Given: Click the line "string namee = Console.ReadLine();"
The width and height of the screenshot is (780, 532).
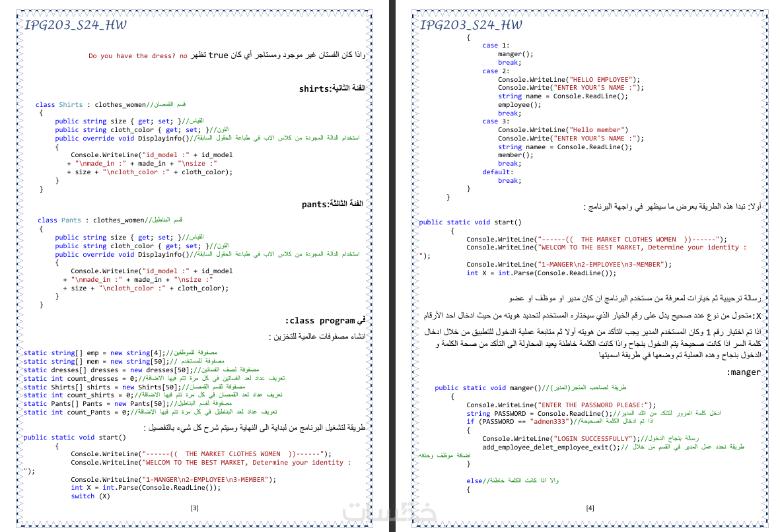Looking at the screenshot, I should coord(565,147).
